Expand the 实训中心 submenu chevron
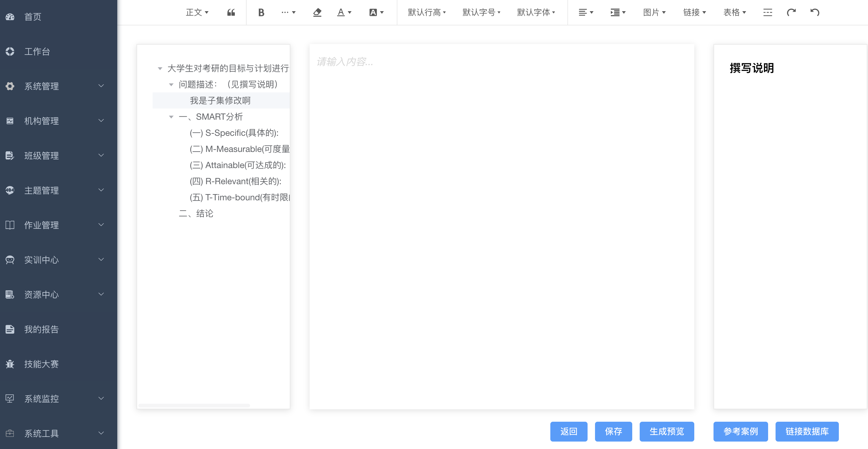The width and height of the screenshot is (868, 449). pos(101,259)
